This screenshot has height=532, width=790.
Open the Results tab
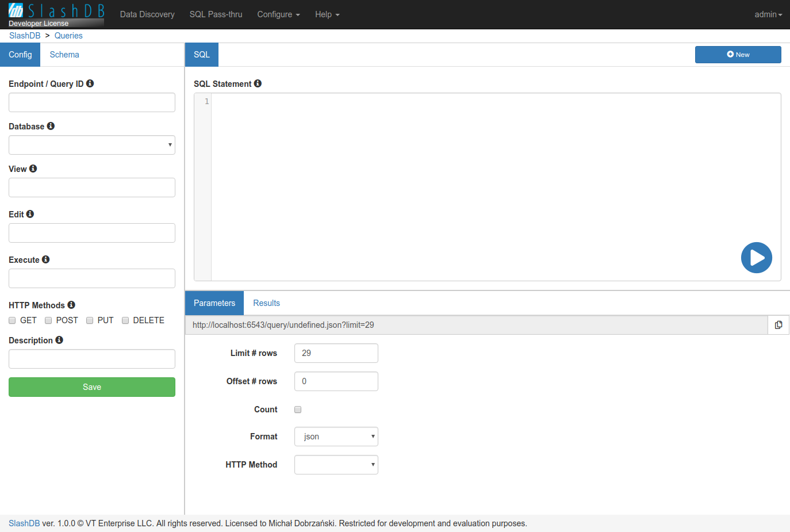click(x=266, y=303)
